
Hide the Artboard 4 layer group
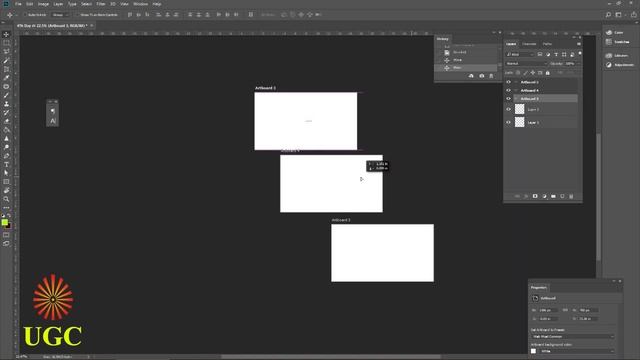pyautogui.click(x=509, y=90)
